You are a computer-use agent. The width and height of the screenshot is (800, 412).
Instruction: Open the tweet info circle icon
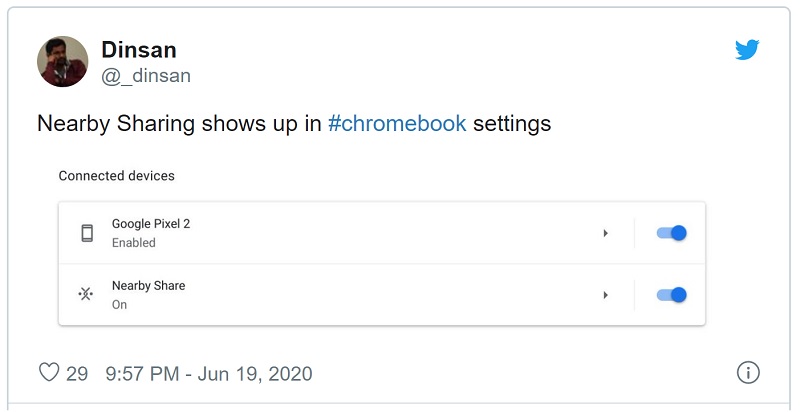click(x=748, y=373)
